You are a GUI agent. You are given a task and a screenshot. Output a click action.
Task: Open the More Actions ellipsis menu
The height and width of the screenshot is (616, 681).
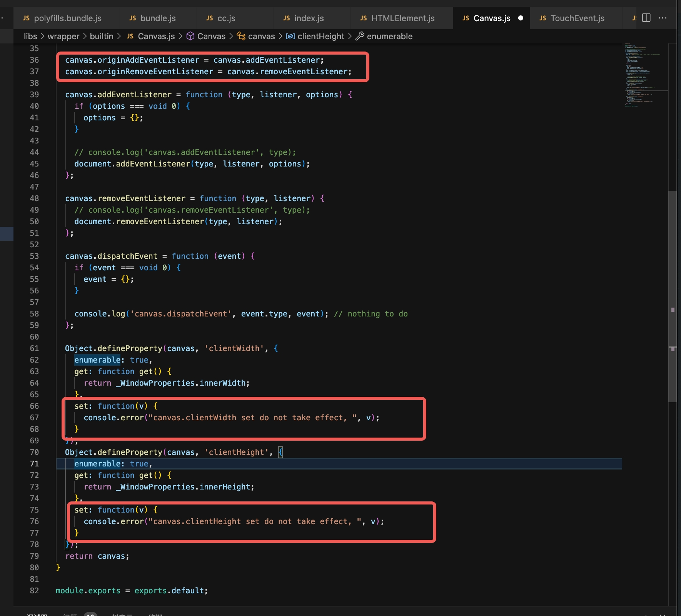pyautogui.click(x=663, y=18)
